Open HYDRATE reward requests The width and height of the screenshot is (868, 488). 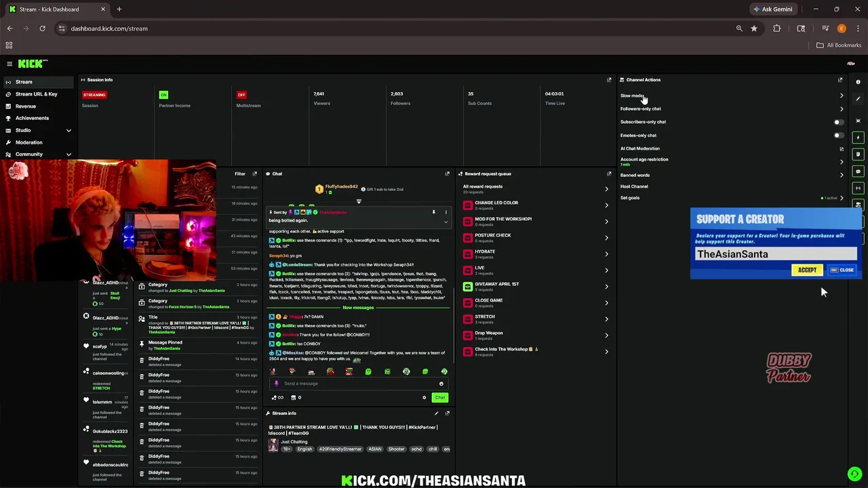tap(536, 254)
